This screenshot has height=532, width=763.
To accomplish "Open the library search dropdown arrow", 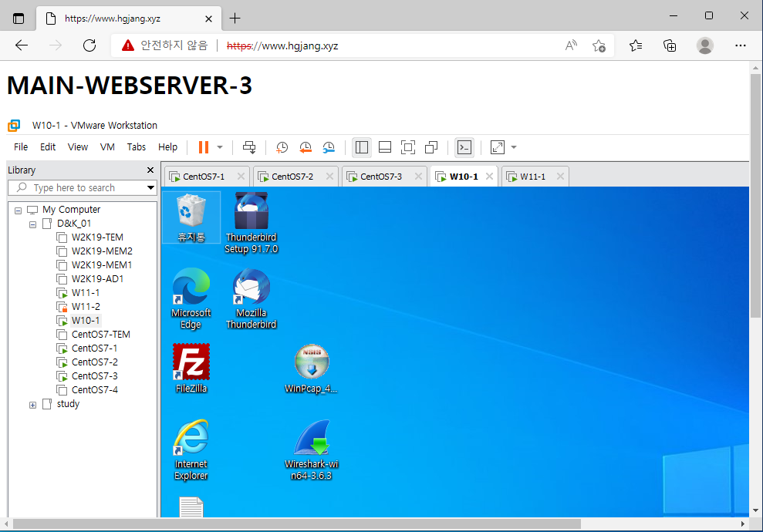I will (151, 187).
